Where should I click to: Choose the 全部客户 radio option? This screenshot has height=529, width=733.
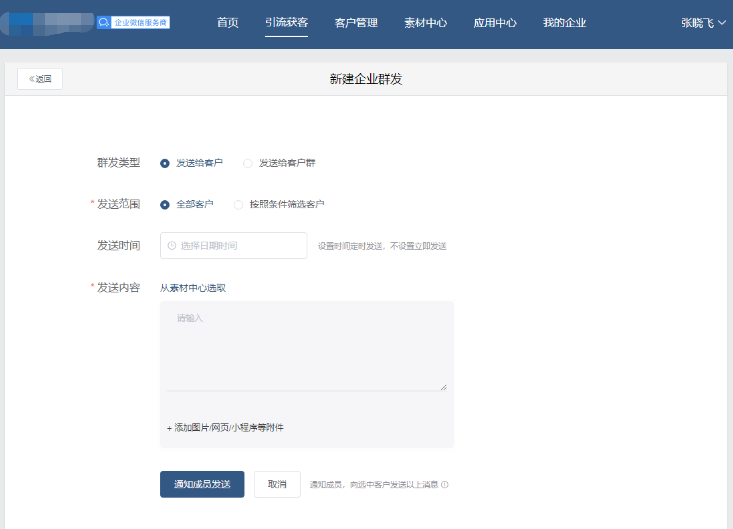[x=165, y=204]
